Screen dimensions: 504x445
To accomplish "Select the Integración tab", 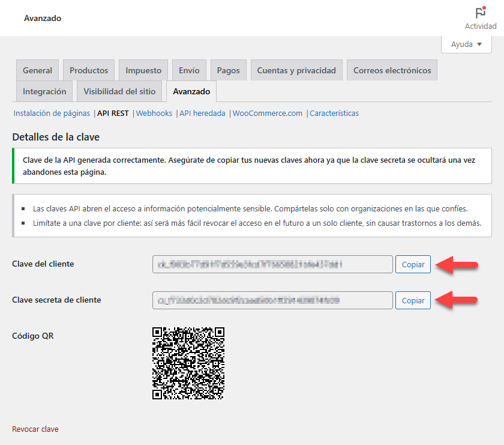I will coord(44,91).
